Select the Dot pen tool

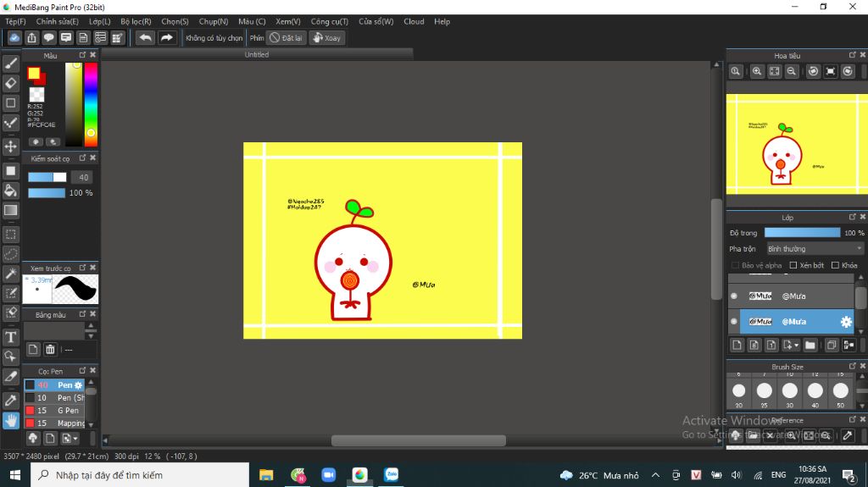10,123
